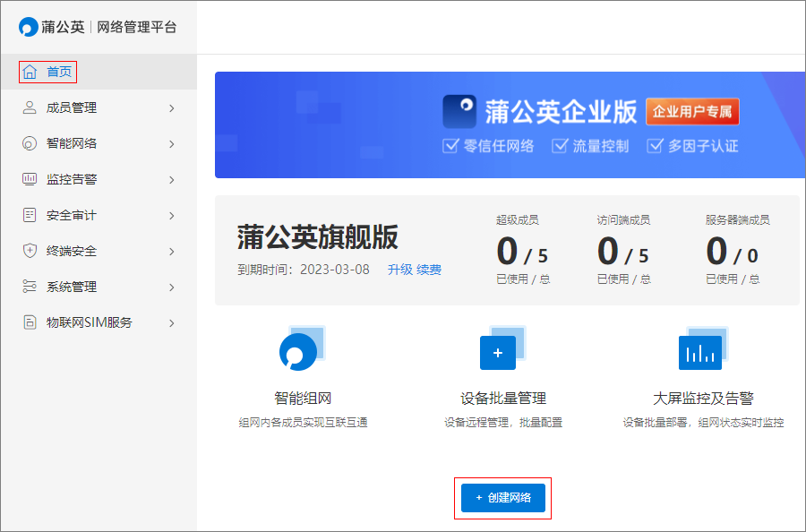Click the 超级成员 usage count
The height and width of the screenshot is (532, 806).
click(x=522, y=252)
